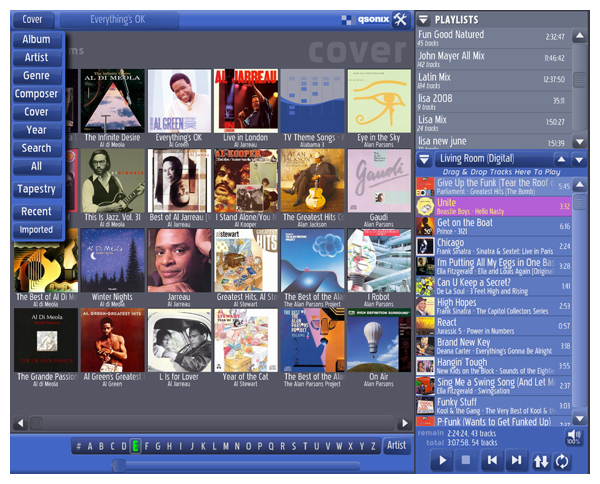Select the Funky Stuff track

tap(494, 406)
